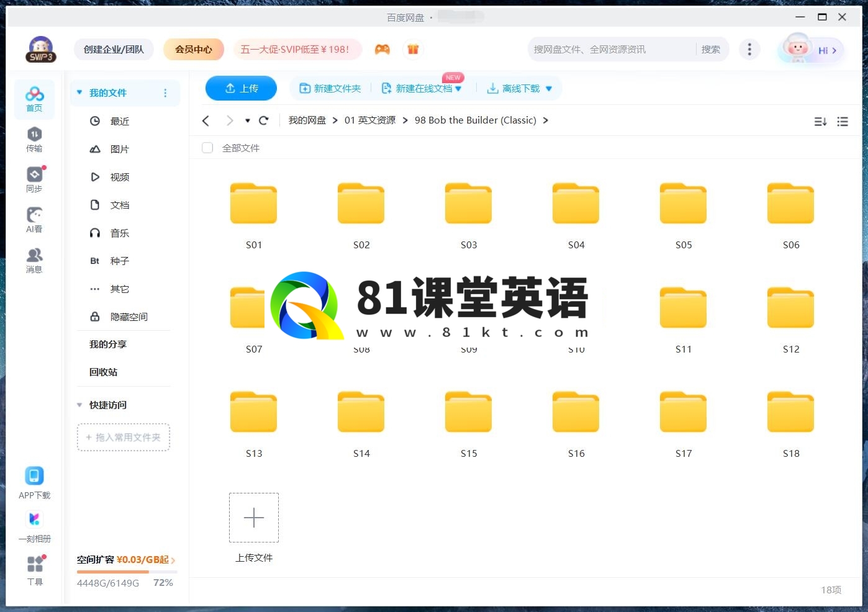The width and height of the screenshot is (868, 612).
Task: Open the S12 folder
Action: pos(791,320)
